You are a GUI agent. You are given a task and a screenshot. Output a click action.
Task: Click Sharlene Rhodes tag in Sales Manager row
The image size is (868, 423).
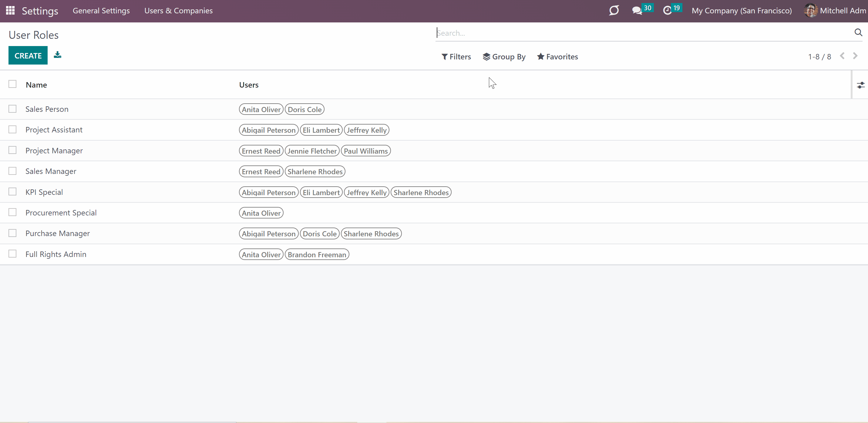coord(315,172)
